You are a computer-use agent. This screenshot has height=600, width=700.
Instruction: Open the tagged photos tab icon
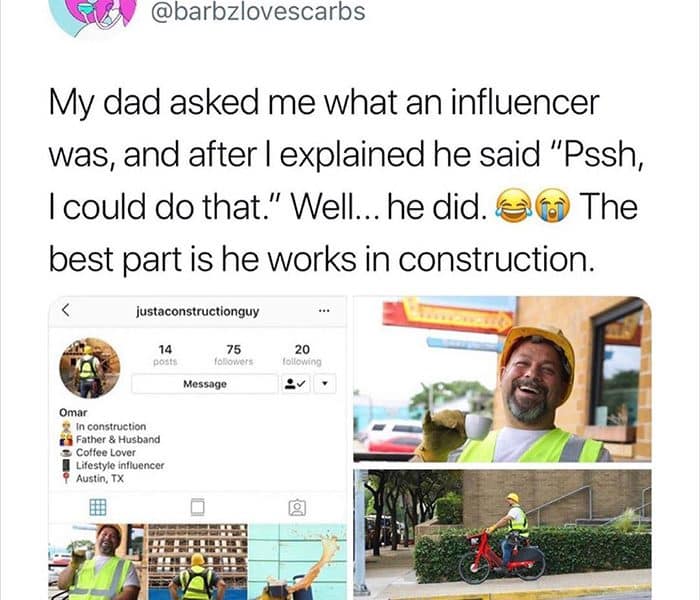[x=297, y=508]
